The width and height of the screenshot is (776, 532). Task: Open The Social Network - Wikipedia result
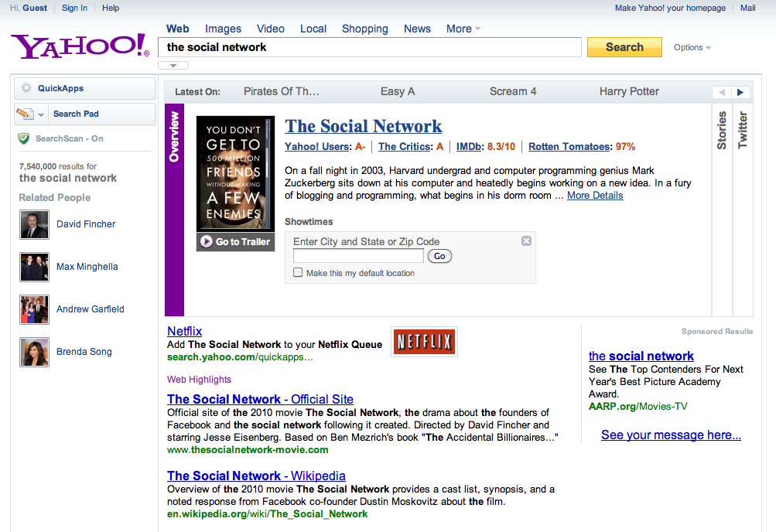256,476
